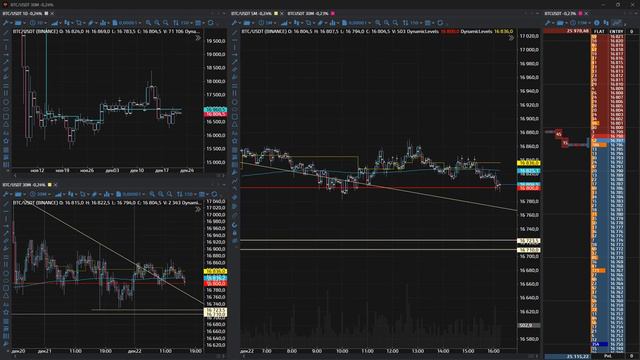640x360 pixels.
Task: Expand 1D chart info with double chevron
Action: pyautogui.click(x=198, y=38)
